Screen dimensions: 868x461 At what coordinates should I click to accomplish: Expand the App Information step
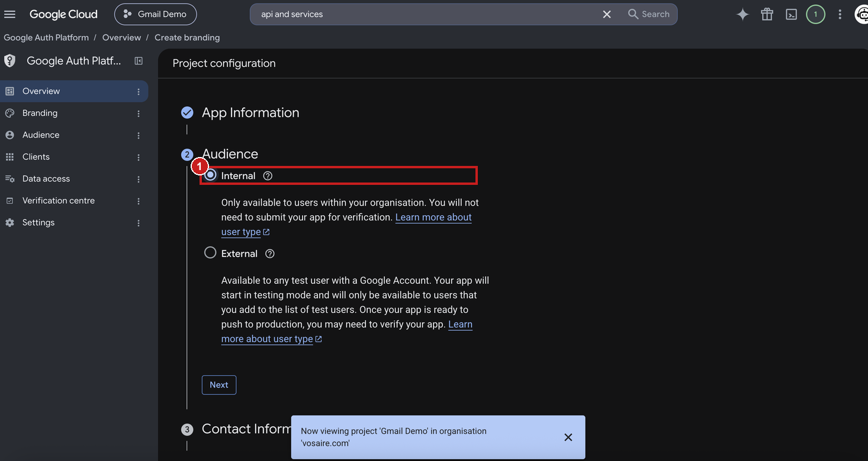[250, 113]
